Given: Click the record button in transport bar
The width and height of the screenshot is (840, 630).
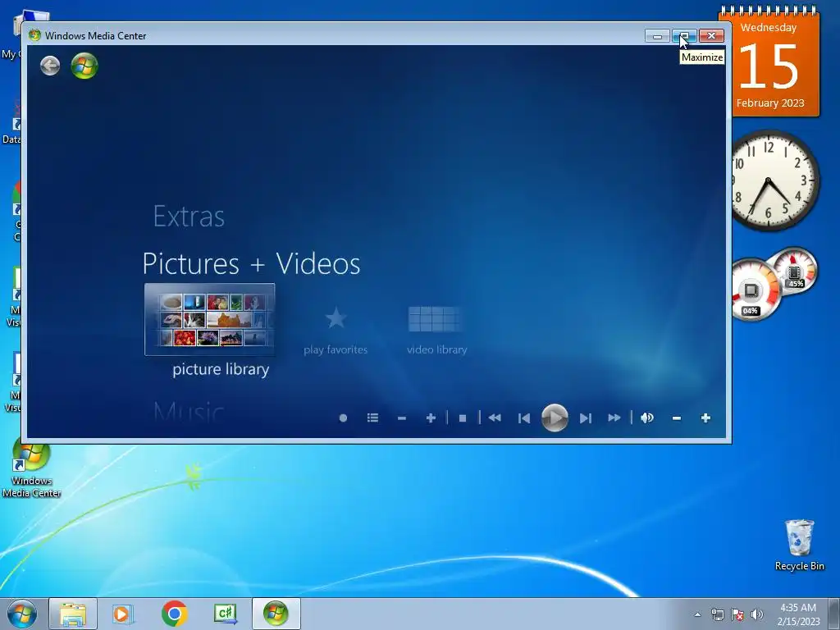Looking at the screenshot, I should [344, 418].
